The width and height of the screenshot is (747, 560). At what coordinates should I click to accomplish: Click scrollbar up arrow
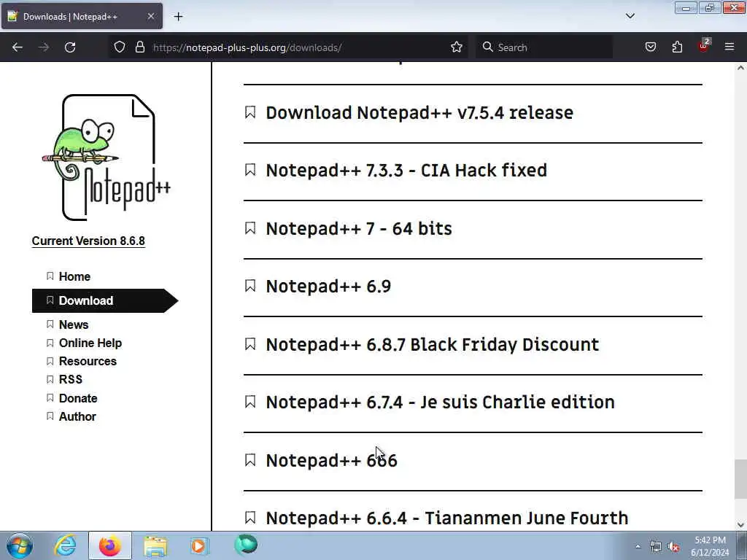pos(740,68)
